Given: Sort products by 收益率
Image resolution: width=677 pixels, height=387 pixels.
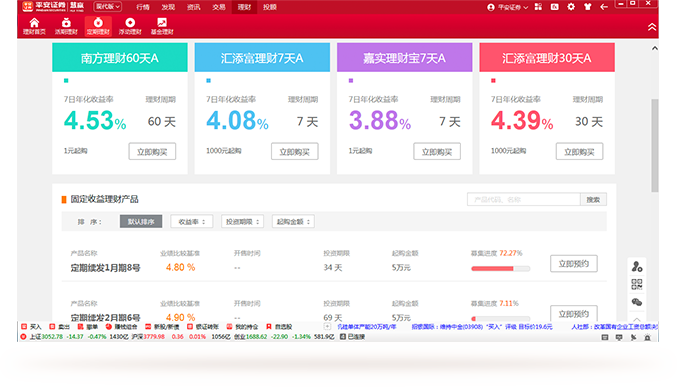Looking at the screenshot, I should pos(192,222).
